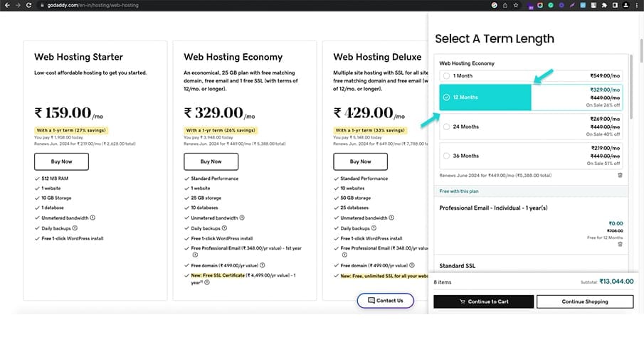The height and width of the screenshot is (337, 644).
Task: Reload the page with browser refresh icon
Action: pos(28,5)
